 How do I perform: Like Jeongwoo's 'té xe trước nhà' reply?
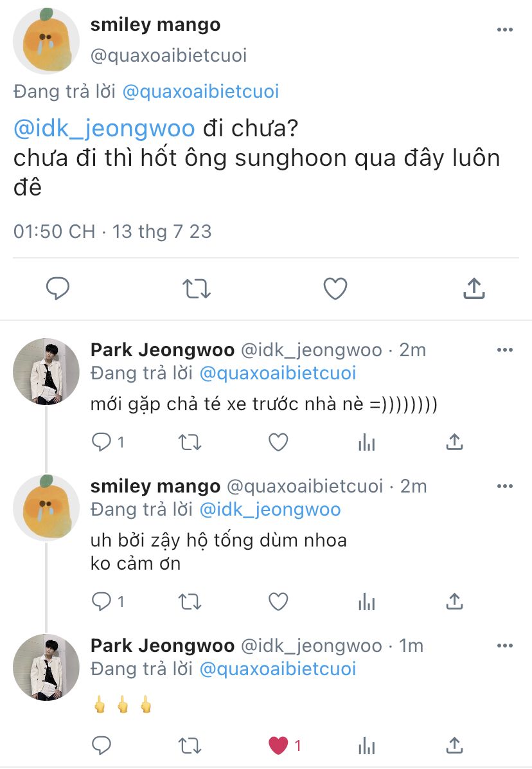click(x=278, y=442)
